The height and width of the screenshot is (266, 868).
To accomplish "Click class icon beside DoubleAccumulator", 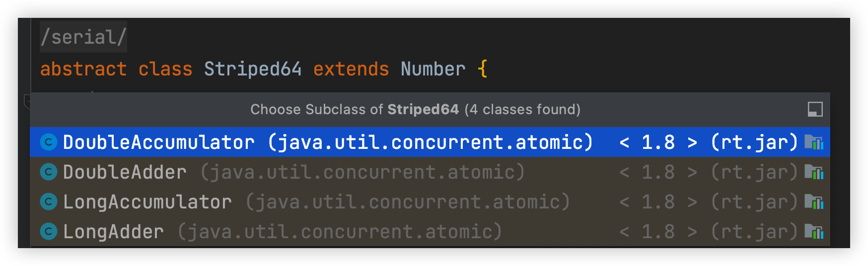I will pos(49,142).
